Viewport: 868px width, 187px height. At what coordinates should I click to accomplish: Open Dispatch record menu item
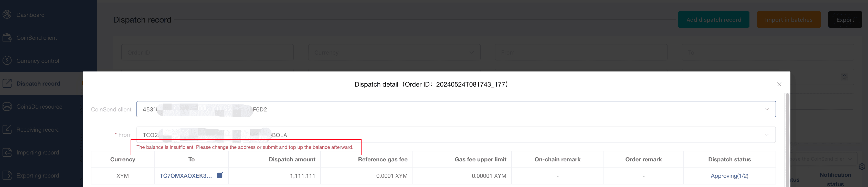(x=38, y=84)
